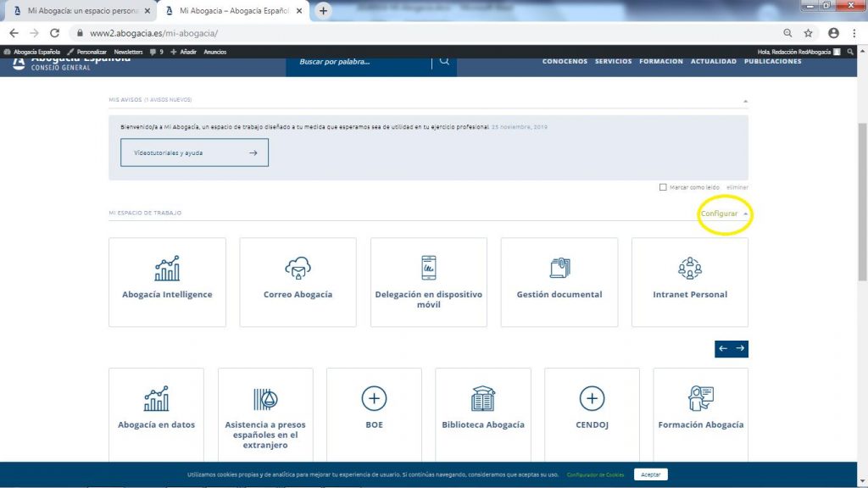
Task: Switch to the first Mi Abogacía browser tab
Action: pyautogui.click(x=81, y=11)
